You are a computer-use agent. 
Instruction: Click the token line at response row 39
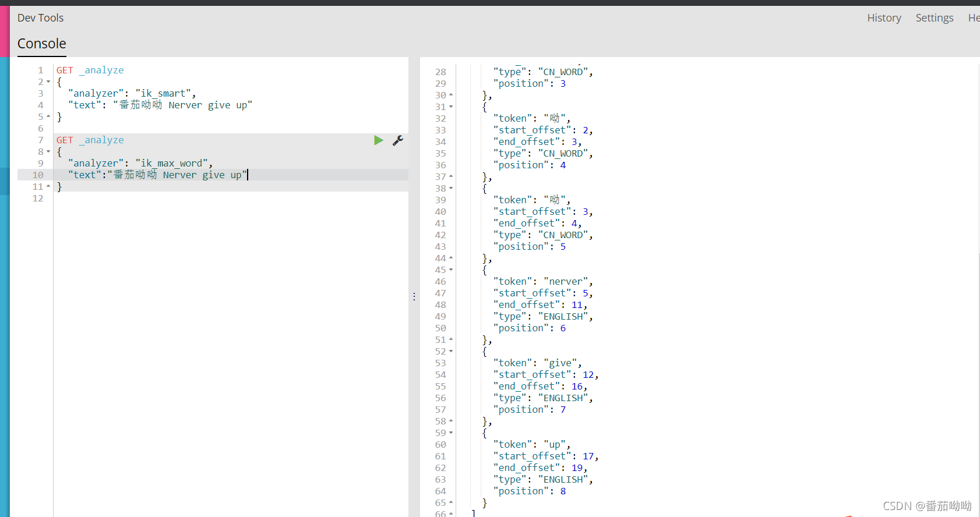click(x=532, y=200)
